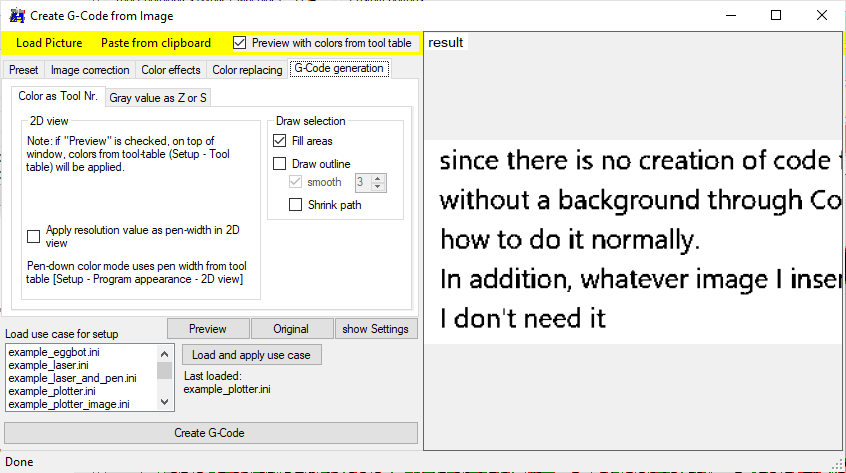Check Apply resolution value as pen-width
846x473 pixels.
click(x=34, y=236)
